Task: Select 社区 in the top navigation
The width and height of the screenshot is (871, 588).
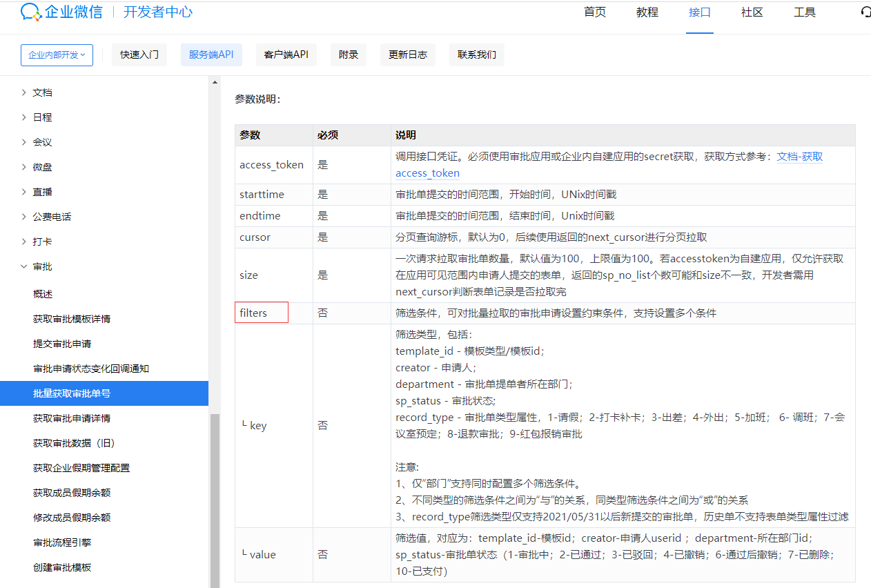Action: coord(752,12)
